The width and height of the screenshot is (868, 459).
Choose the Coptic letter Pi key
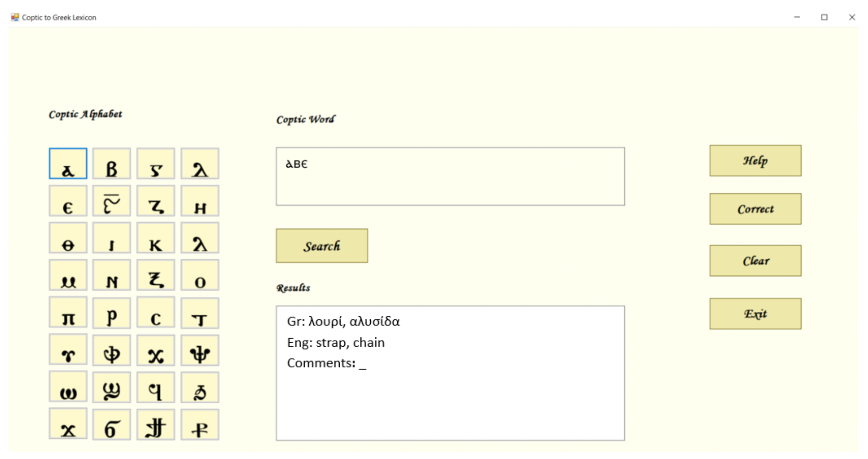[68, 313]
